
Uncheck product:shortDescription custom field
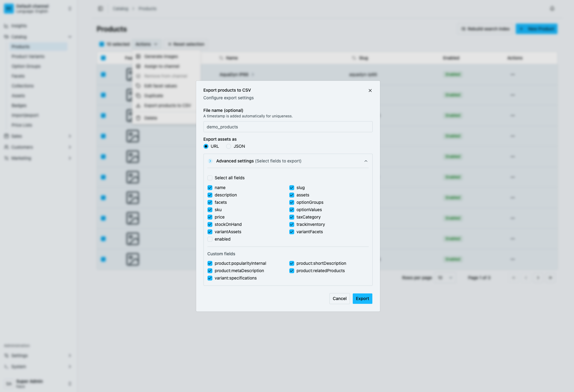pyautogui.click(x=292, y=263)
